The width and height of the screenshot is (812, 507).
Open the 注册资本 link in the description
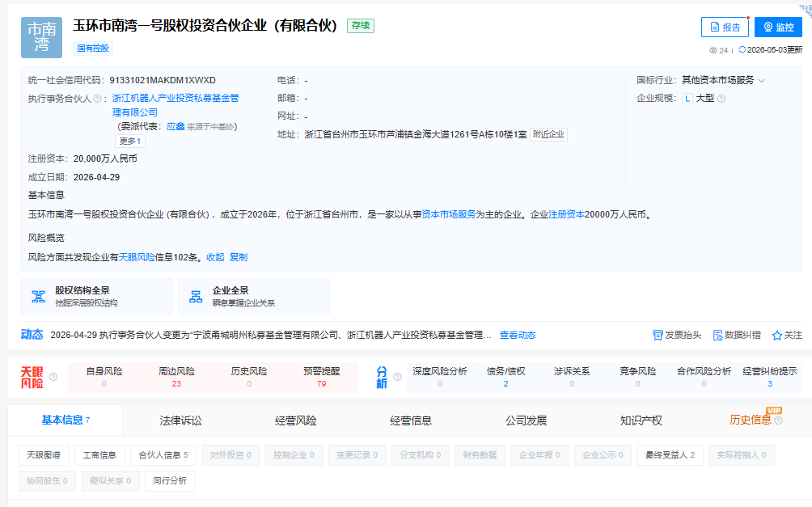(x=566, y=214)
